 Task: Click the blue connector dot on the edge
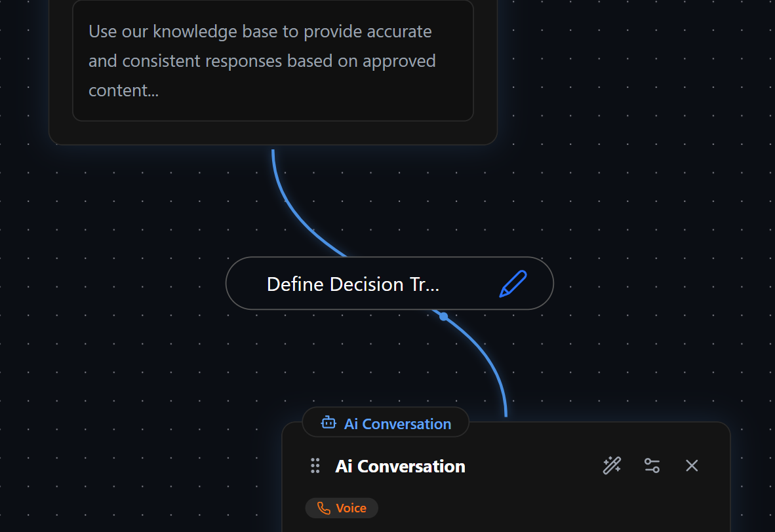(443, 316)
